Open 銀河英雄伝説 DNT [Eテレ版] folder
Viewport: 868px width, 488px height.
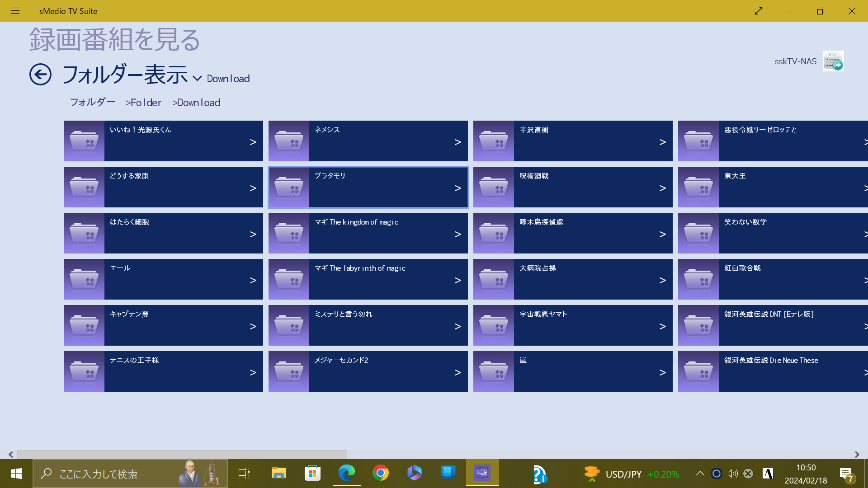773,325
